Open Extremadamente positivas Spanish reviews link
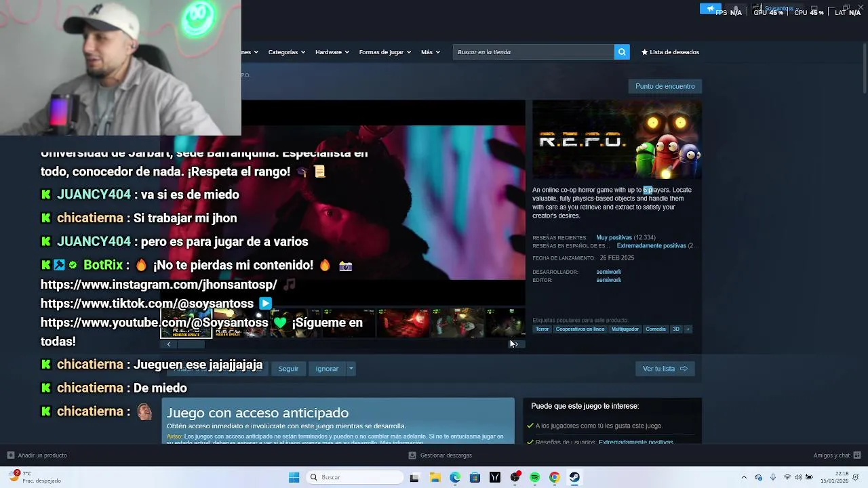This screenshot has height=488, width=868. click(x=651, y=246)
